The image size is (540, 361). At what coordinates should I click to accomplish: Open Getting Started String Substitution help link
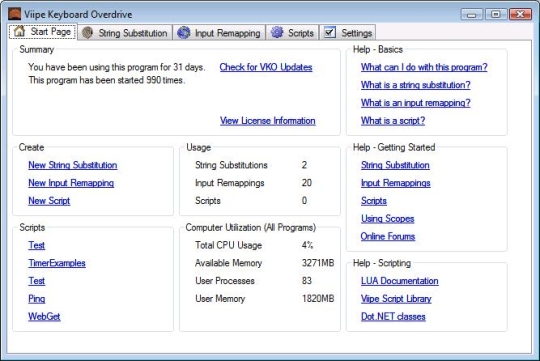coord(395,165)
